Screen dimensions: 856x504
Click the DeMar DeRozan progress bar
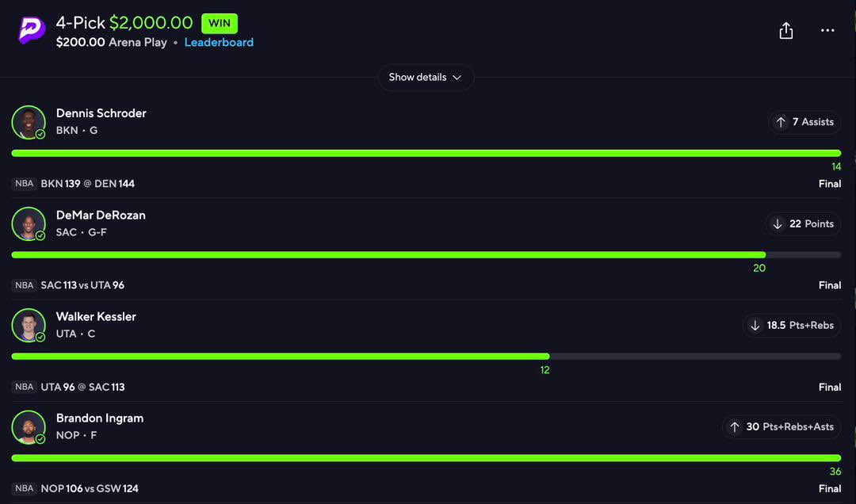[426, 254]
